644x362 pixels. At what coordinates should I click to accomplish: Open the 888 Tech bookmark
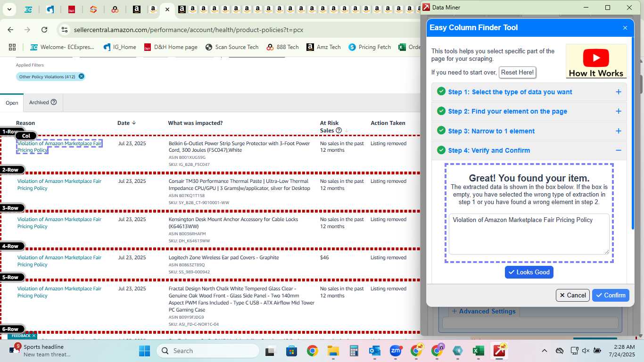[282, 47]
